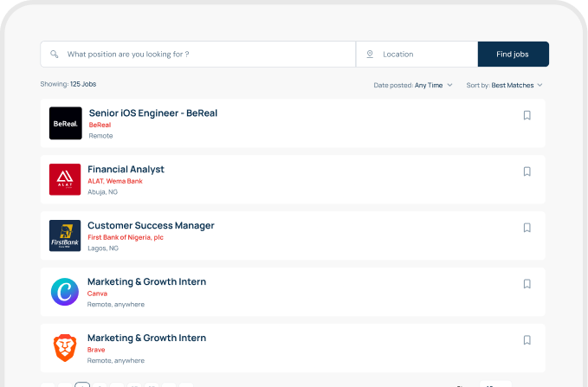This screenshot has height=387, width=588.
Task: Click the First Bank of Nigeria company link
Action: 126,237
